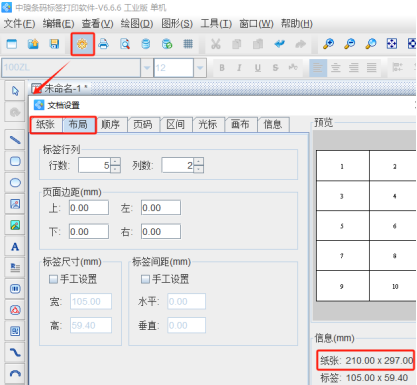Open document settings gear icon

pos(82,44)
